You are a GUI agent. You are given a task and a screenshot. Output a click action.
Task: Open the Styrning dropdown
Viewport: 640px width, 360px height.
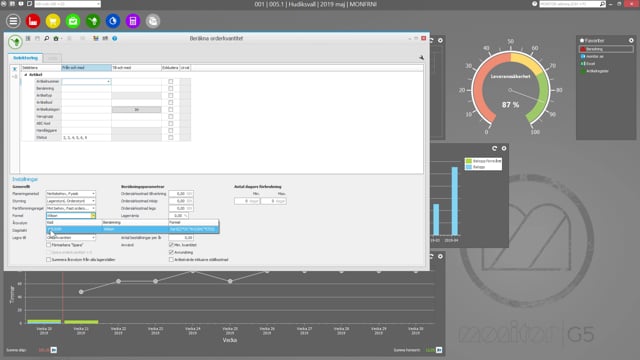click(x=93, y=201)
